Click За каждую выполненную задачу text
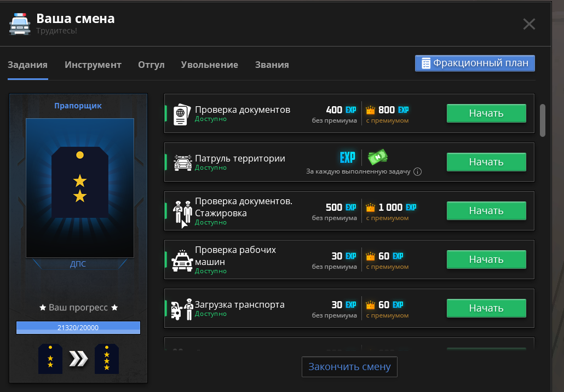Image resolution: width=564 pixels, height=392 pixels. (358, 171)
